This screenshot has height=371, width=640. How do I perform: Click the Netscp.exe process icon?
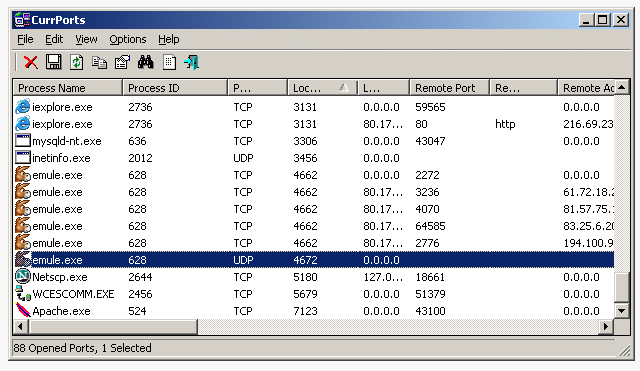tap(23, 276)
